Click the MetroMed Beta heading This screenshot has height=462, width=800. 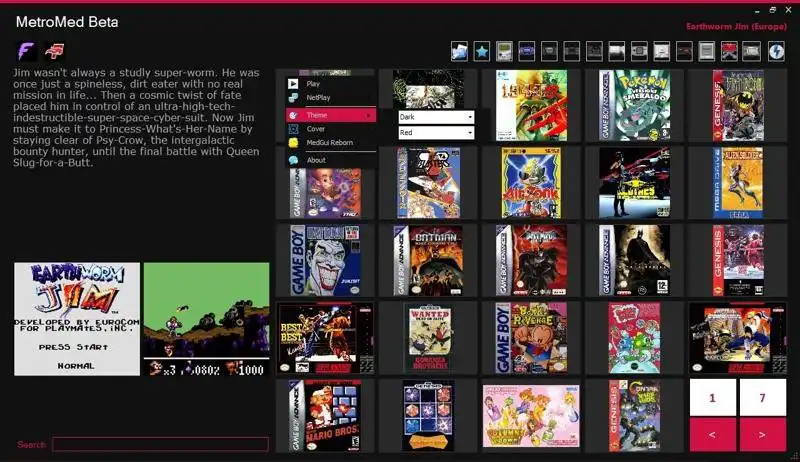coord(67,22)
